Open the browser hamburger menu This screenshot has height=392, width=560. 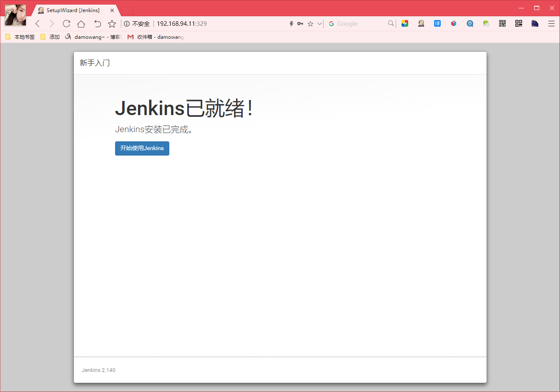tap(551, 24)
